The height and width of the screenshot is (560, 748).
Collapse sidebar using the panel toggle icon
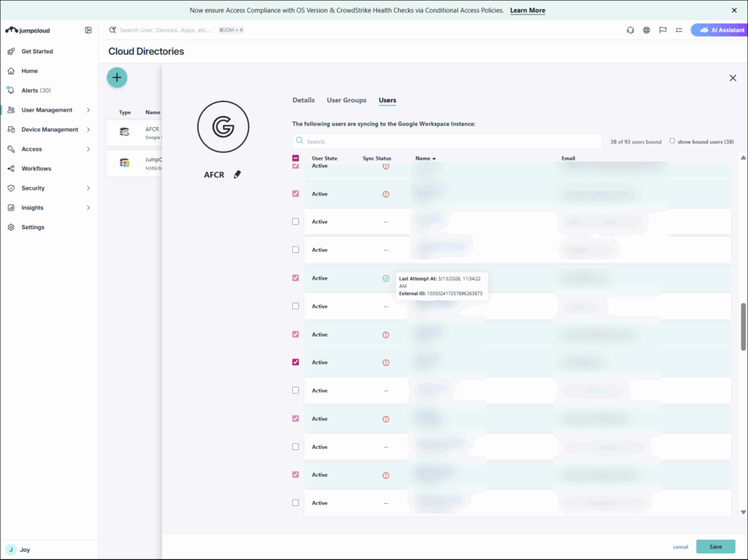click(x=88, y=30)
